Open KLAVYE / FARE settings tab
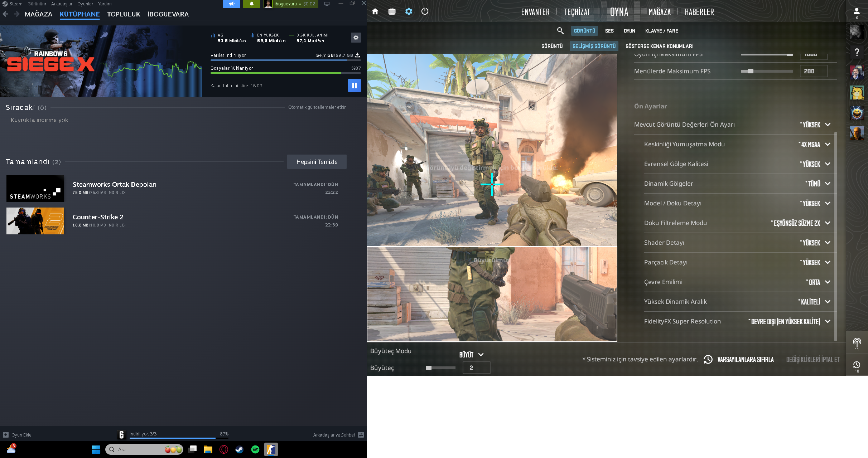868x458 pixels. 661,31
